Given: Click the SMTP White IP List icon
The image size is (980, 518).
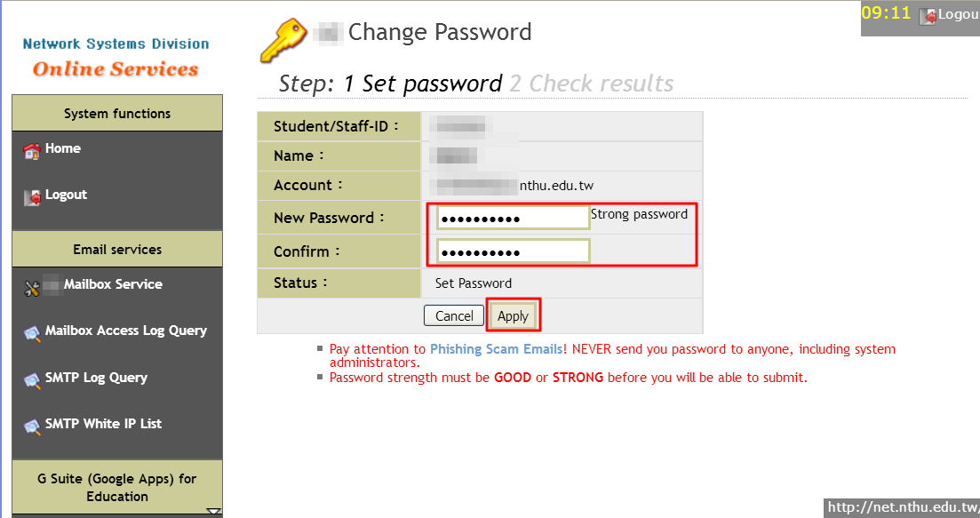Looking at the screenshot, I should [x=32, y=426].
